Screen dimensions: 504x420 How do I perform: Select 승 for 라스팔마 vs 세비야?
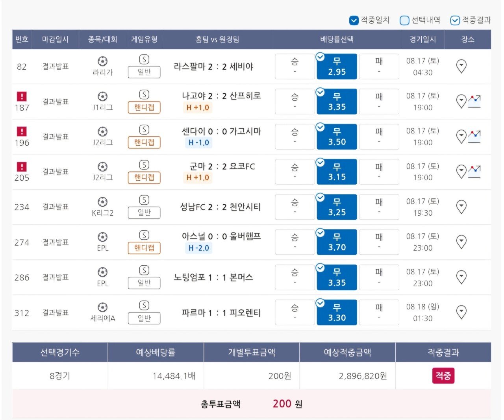click(295, 66)
